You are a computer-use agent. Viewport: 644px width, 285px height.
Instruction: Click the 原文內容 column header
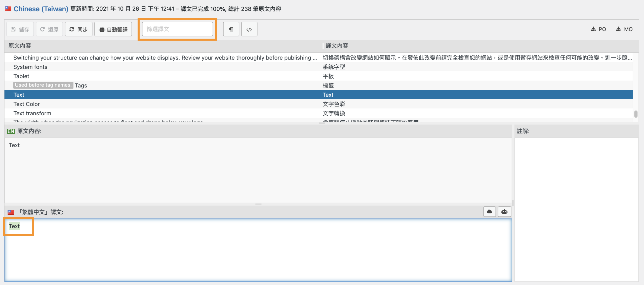pos(20,45)
